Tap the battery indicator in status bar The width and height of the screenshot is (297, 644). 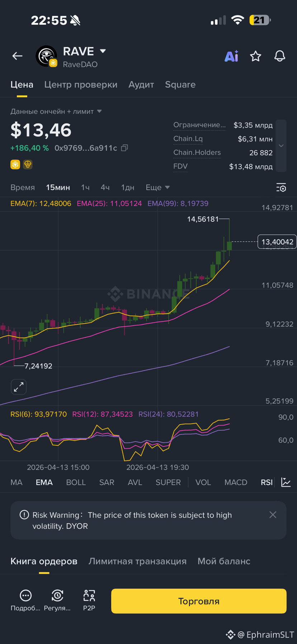260,20
